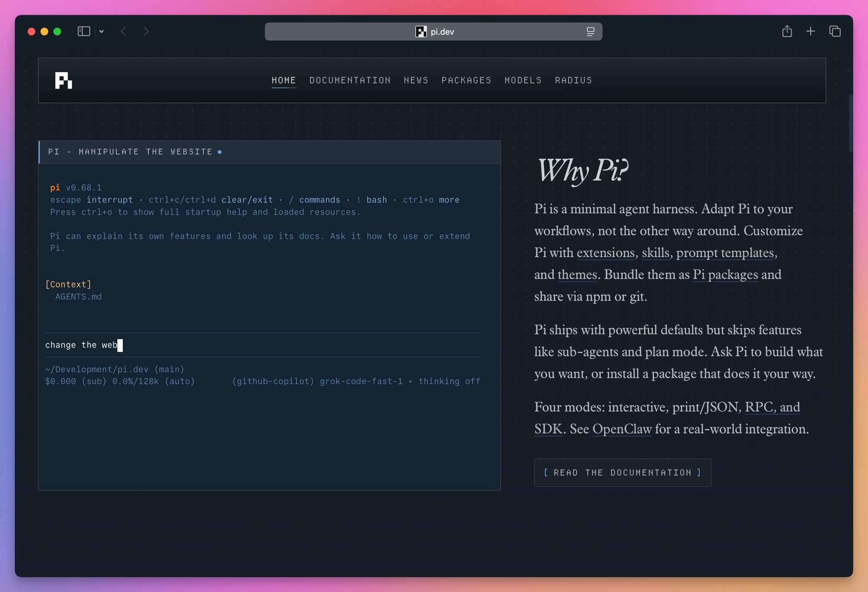Click the terminal prompt input 'change the web'

coord(263,345)
